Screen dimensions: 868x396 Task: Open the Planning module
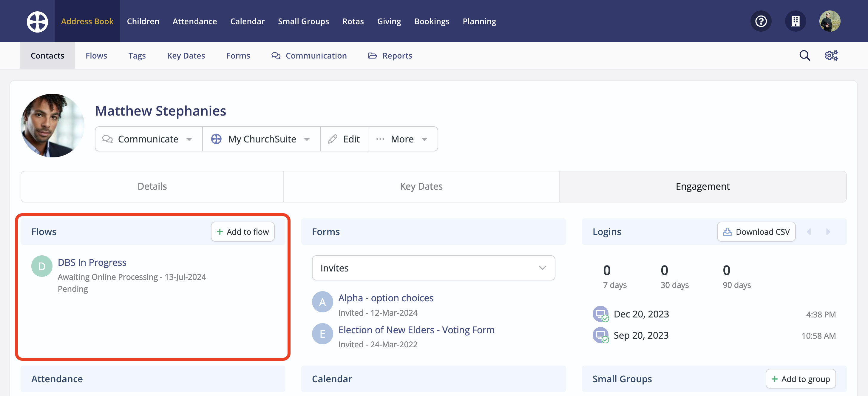coord(479,21)
